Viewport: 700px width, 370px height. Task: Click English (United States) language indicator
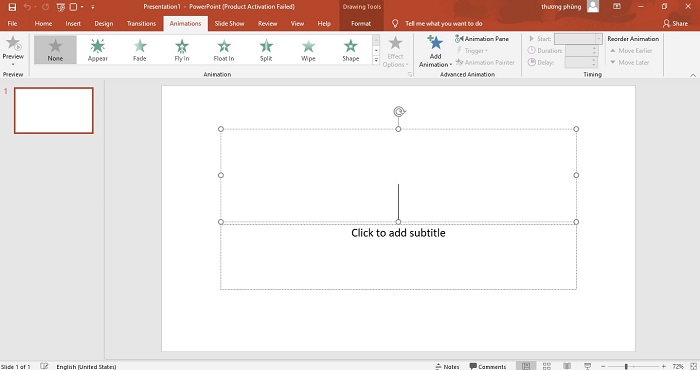coord(86,366)
